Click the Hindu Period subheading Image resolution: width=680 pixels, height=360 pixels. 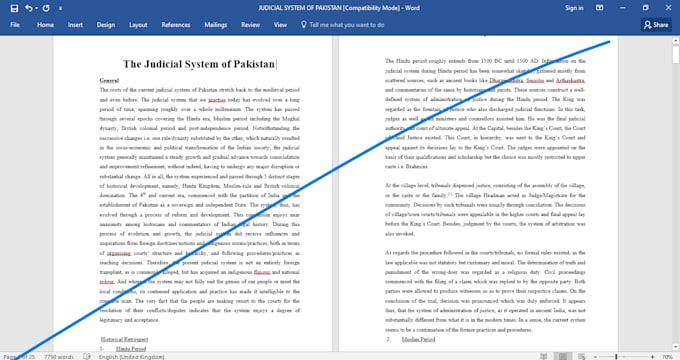point(131,349)
